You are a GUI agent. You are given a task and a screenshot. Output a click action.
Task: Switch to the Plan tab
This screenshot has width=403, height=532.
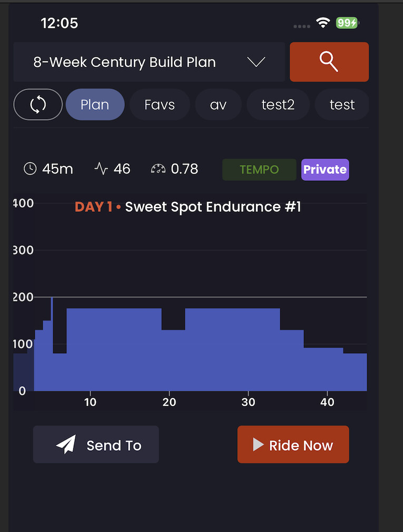[95, 104]
